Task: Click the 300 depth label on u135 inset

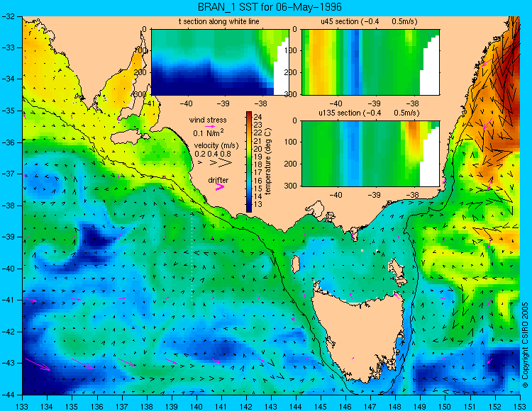Action: [291, 186]
